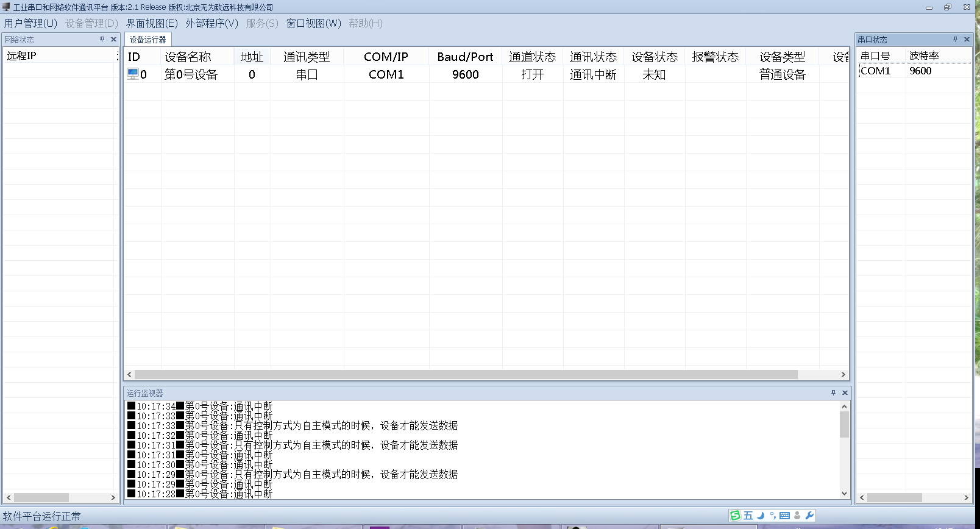
Task: Click the 报警状态 column header
Action: tap(715, 57)
